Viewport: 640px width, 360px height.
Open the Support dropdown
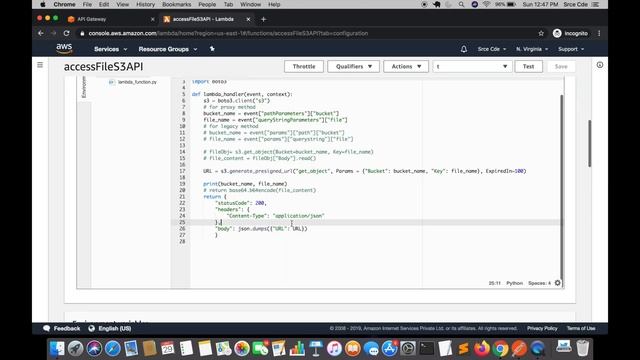click(571, 49)
